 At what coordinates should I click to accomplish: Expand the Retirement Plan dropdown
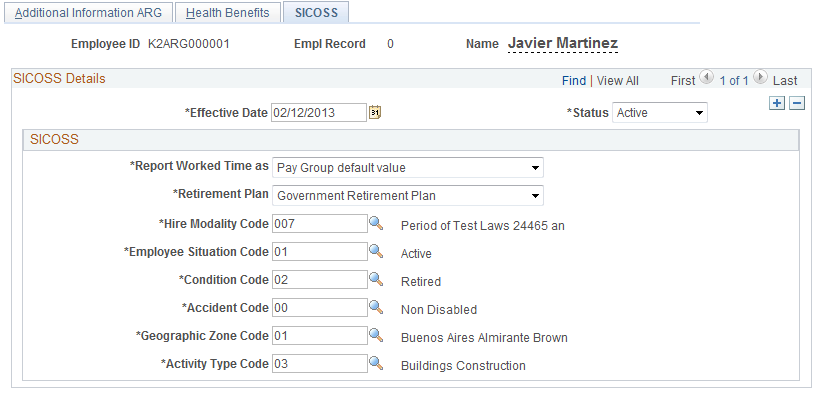tap(407, 196)
